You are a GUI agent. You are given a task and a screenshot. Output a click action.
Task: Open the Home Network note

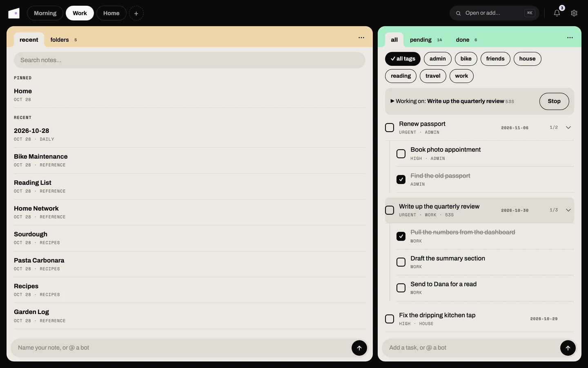pos(189,212)
